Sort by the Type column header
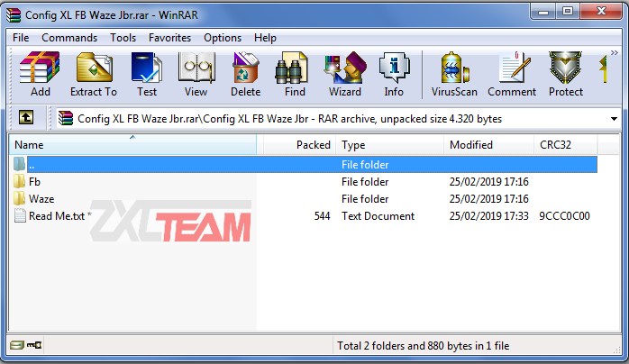The height and width of the screenshot is (364, 629). [390, 145]
